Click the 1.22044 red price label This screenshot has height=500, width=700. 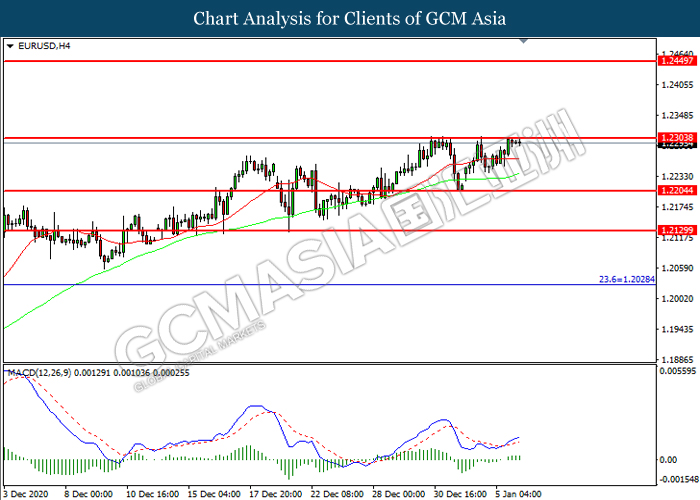tap(677, 191)
